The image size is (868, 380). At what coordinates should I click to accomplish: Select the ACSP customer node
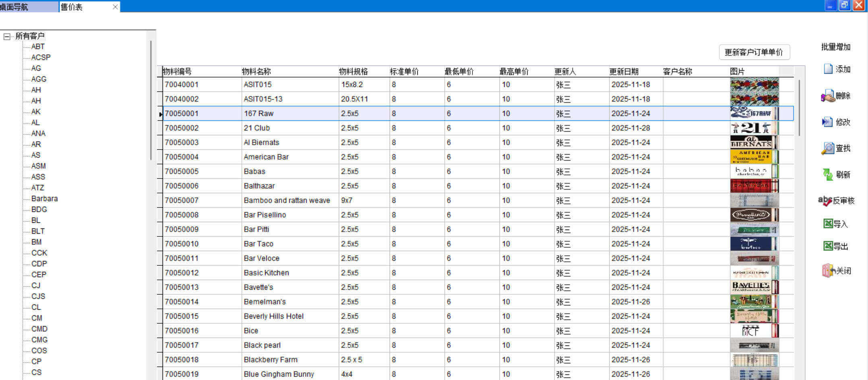(x=41, y=58)
